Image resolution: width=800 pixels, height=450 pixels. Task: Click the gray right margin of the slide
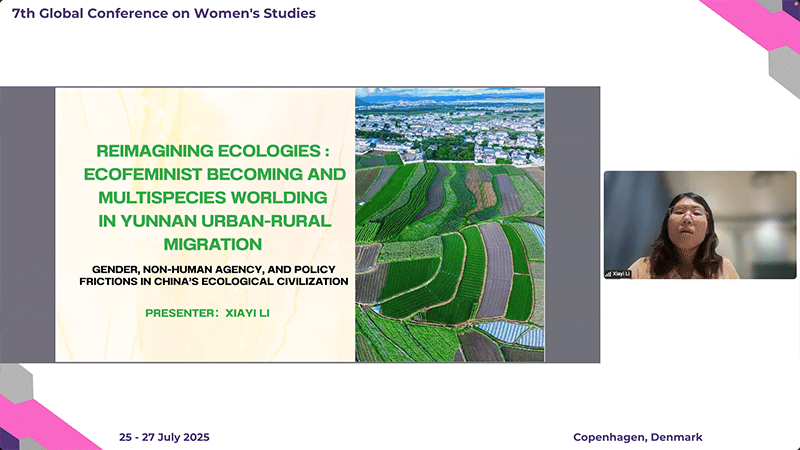[x=572, y=224]
